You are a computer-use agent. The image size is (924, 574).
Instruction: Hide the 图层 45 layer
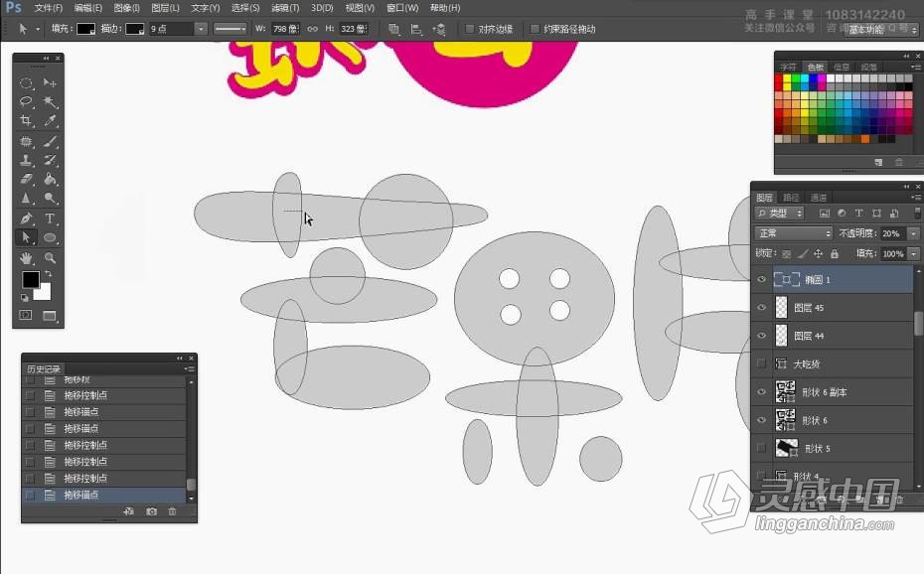tap(761, 307)
